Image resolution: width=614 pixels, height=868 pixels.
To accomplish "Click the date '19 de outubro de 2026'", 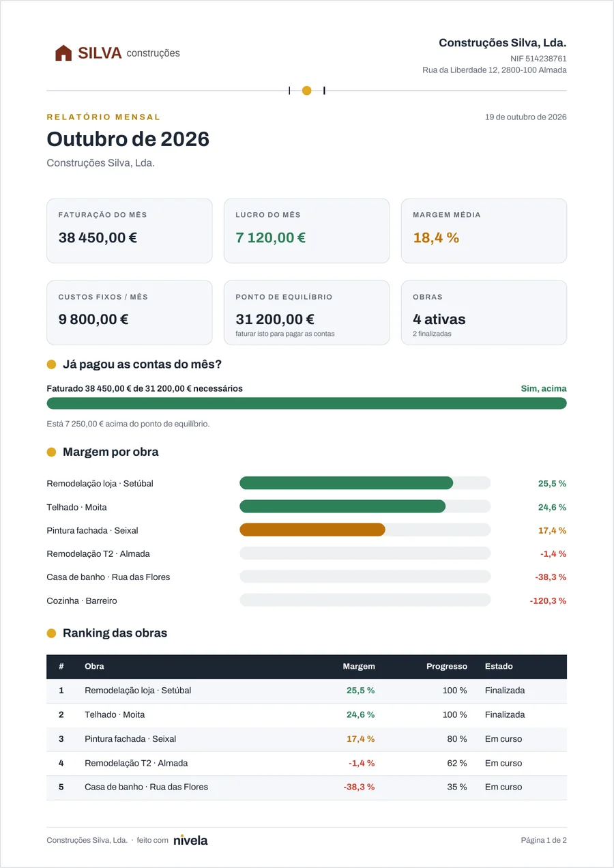I will point(526,117).
